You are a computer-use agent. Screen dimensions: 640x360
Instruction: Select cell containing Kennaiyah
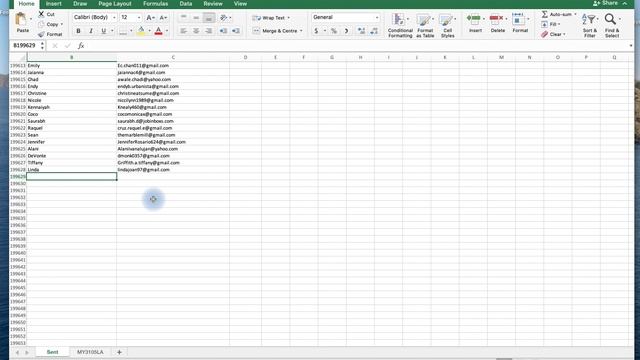(x=71, y=107)
